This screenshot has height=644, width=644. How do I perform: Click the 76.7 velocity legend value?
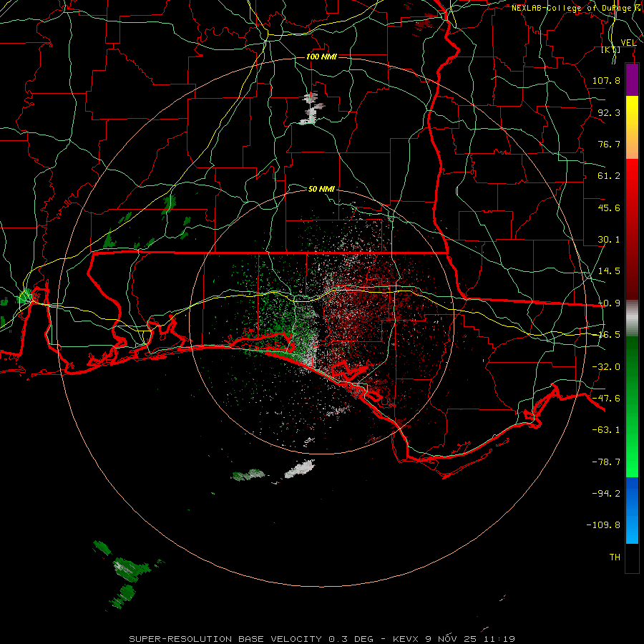pos(609,144)
